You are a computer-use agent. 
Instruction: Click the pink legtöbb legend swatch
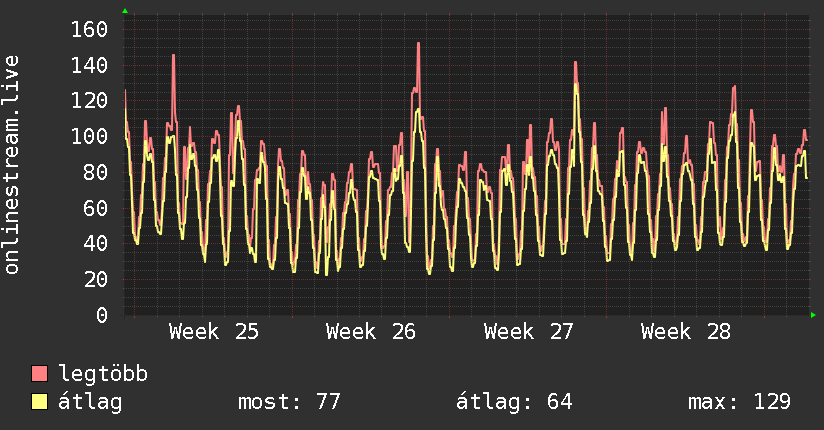[x=39, y=374]
